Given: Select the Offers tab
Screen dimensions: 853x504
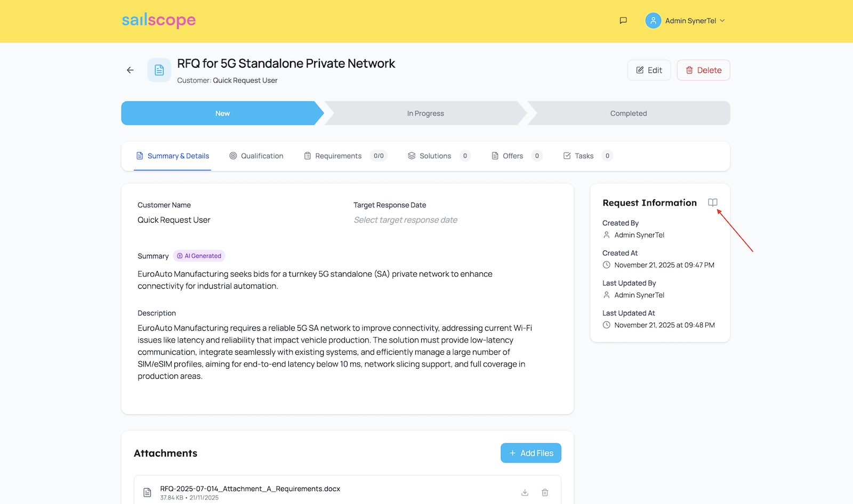Looking at the screenshot, I should [512, 156].
